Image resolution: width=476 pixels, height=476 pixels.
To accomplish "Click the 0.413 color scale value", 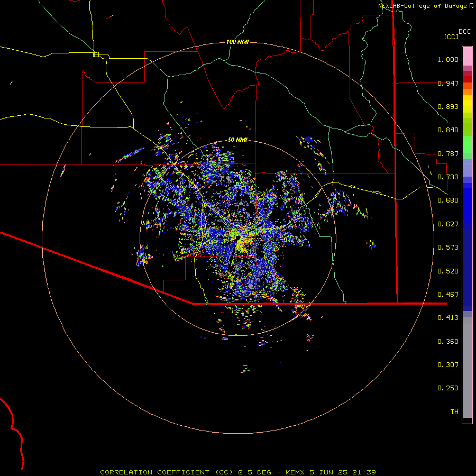I will [448, 318].
